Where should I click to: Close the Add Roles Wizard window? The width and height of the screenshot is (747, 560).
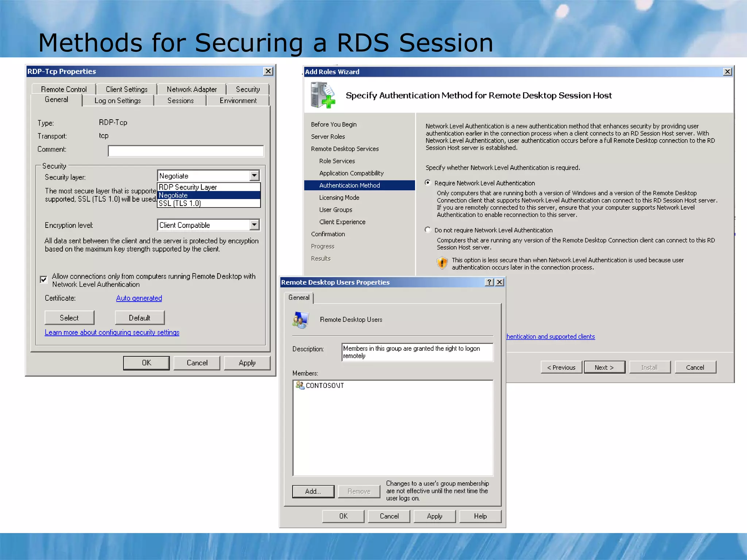(727, 71)
